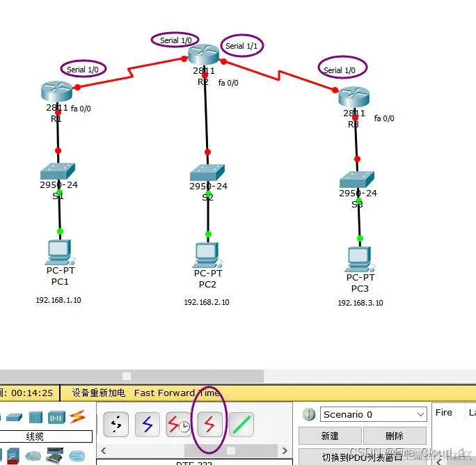Screen dimensions: 476x465
Task: Open the Scenario 0 dropdown
Action: click(x=374, y=414)
